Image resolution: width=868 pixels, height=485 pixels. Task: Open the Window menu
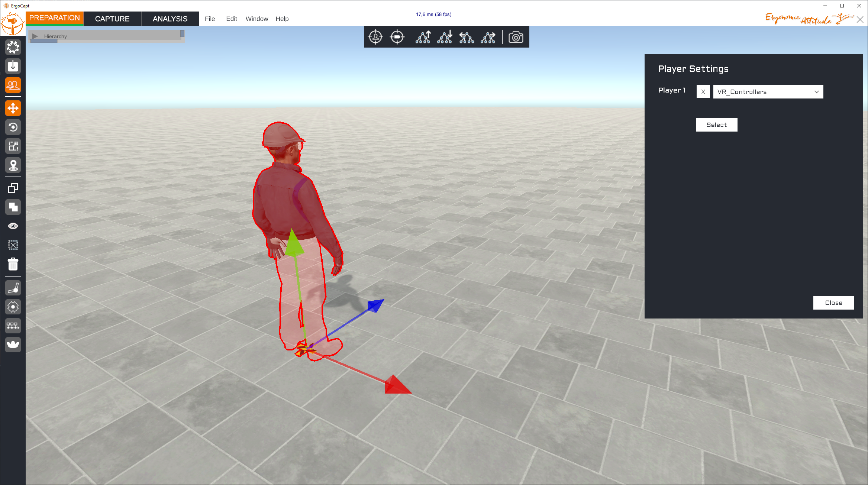pyautogui.click(x=257, y=19)
